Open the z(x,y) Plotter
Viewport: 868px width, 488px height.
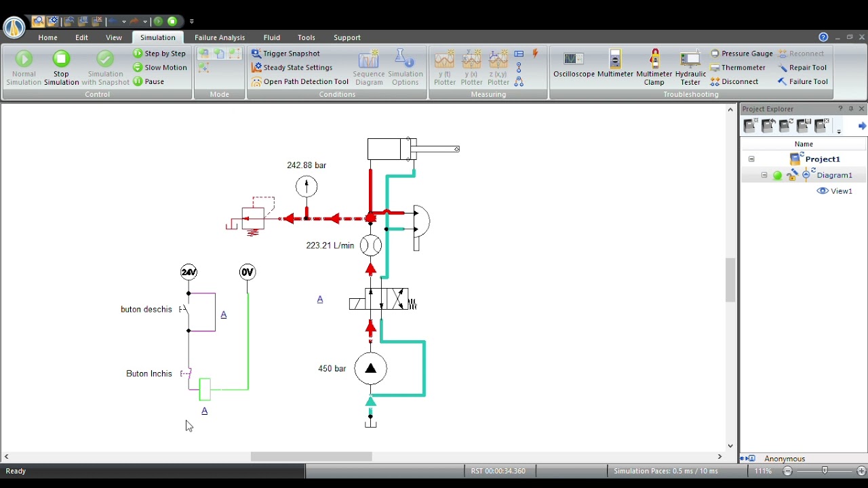point(498,68)
